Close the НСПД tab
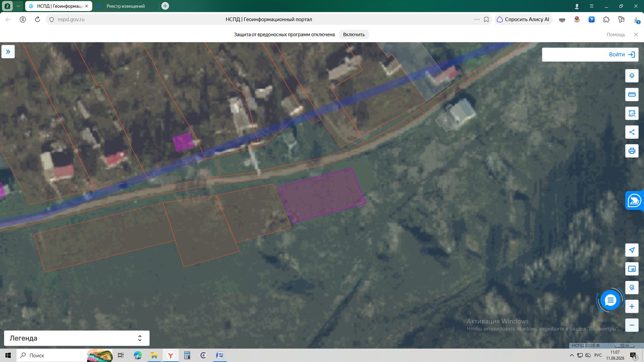 tap(86, 6)
